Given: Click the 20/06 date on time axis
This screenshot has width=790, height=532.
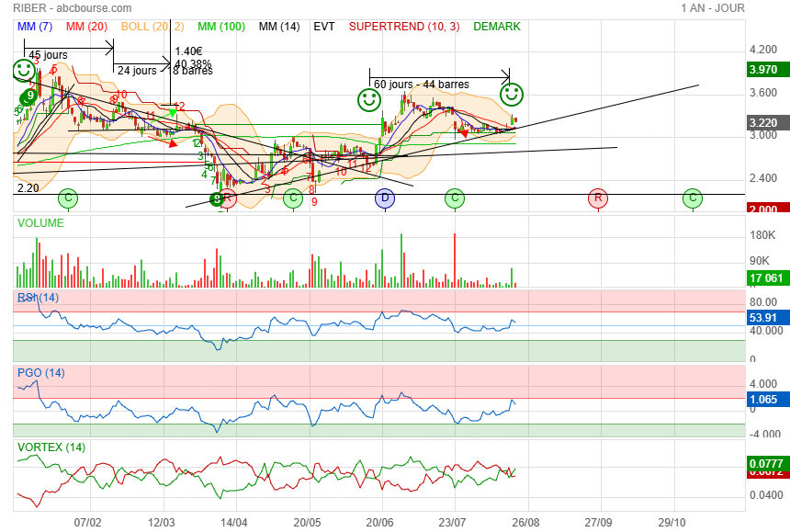Looking at the screenshot, I should tap(380, 521).
